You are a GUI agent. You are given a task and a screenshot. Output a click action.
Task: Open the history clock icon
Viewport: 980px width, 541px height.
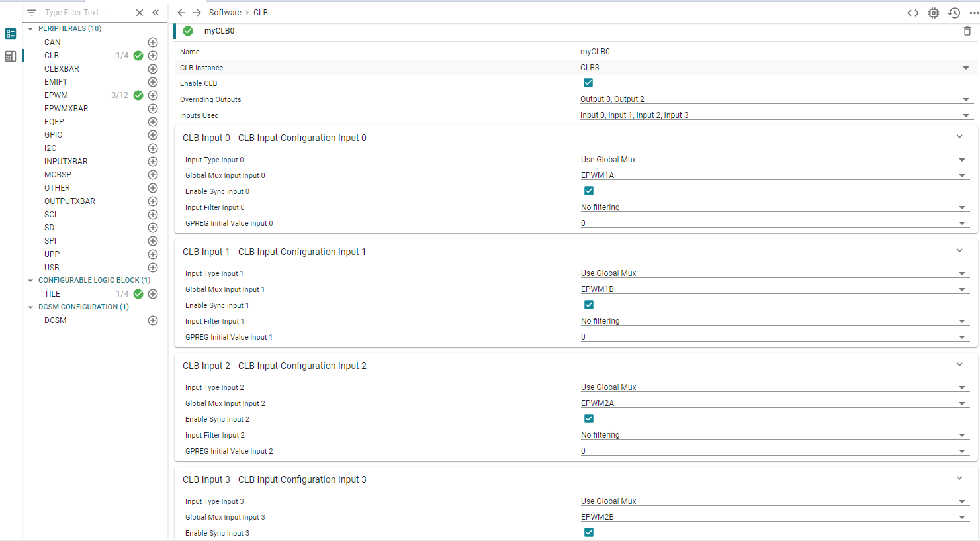coord(954,13)
